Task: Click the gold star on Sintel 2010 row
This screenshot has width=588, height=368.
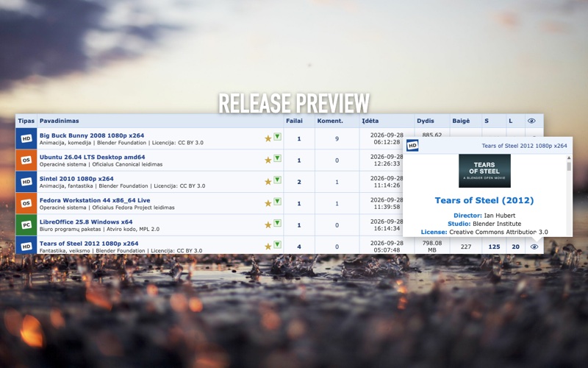Action: (x=268, y=182)
